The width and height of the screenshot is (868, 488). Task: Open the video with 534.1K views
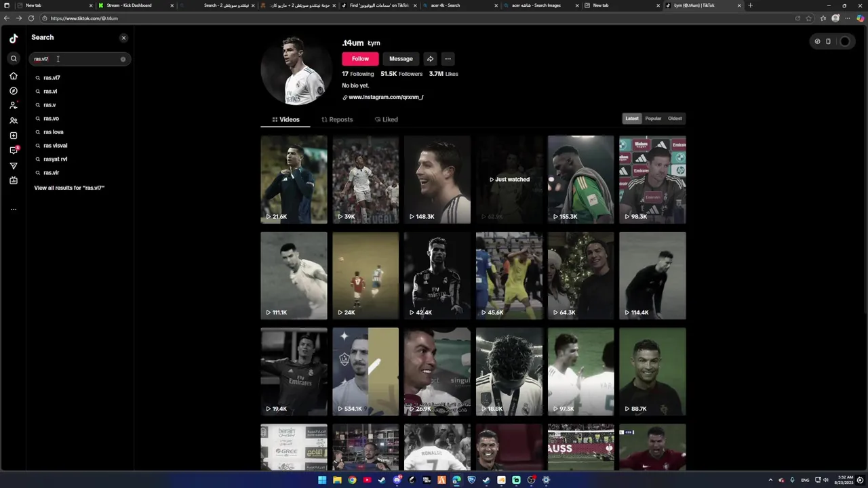click(x=366, y=371)
